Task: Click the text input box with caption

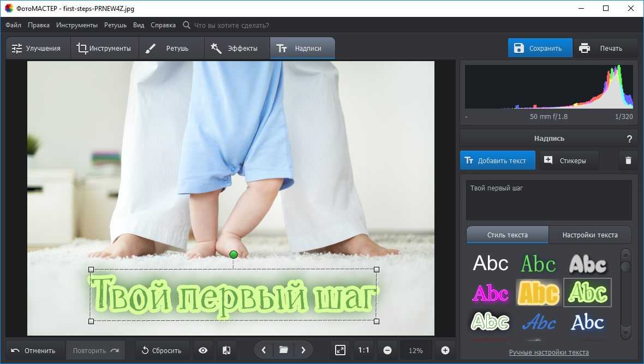Action: tap(548, 200)
